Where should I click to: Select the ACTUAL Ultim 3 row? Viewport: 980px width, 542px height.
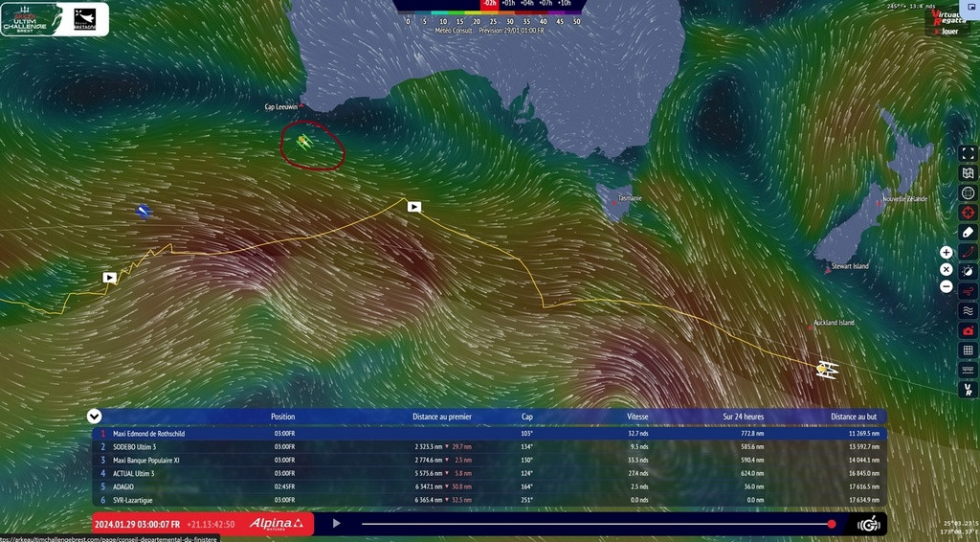click(x=489, y=473)
